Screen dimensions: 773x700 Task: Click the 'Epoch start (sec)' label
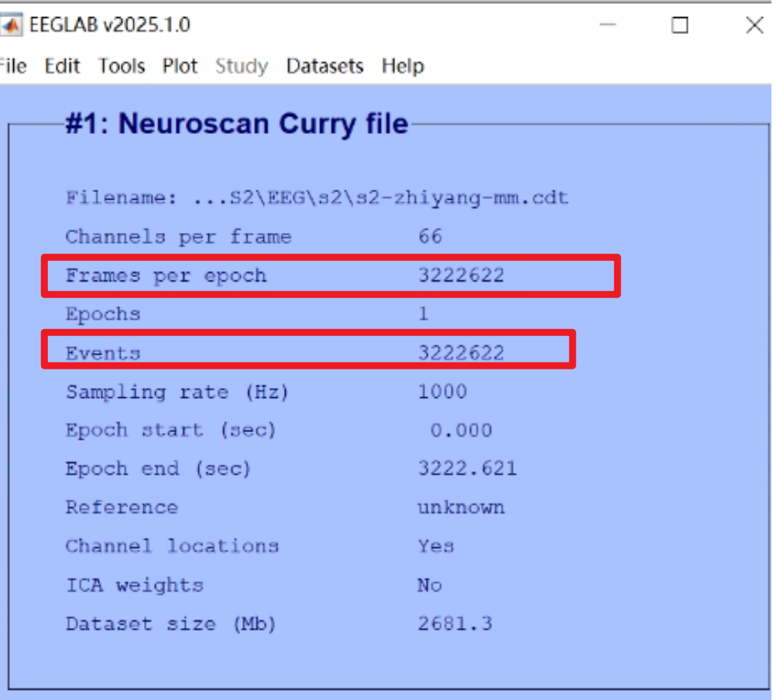point(170,431)
